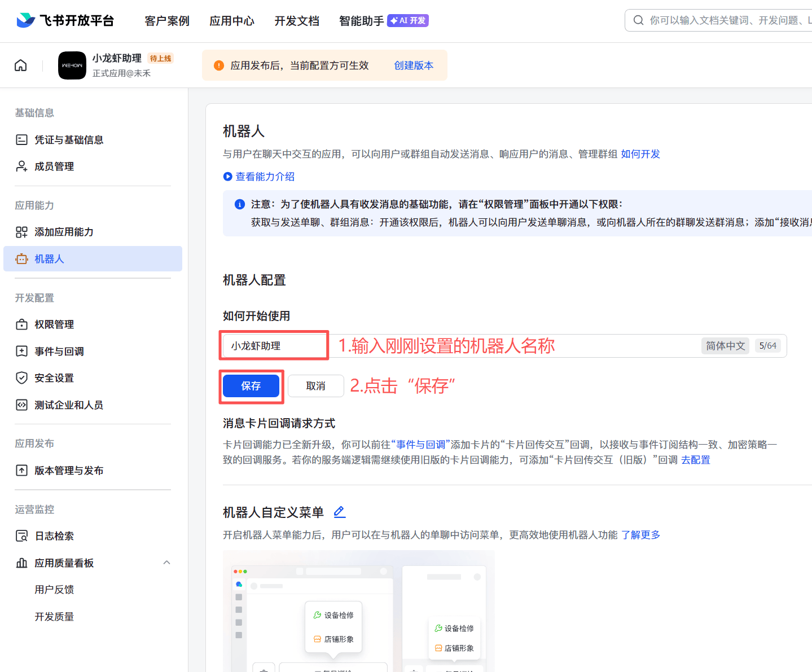Click the robot name input field
The height and width of the screenshot is (672, 812).
coord(274,345)
